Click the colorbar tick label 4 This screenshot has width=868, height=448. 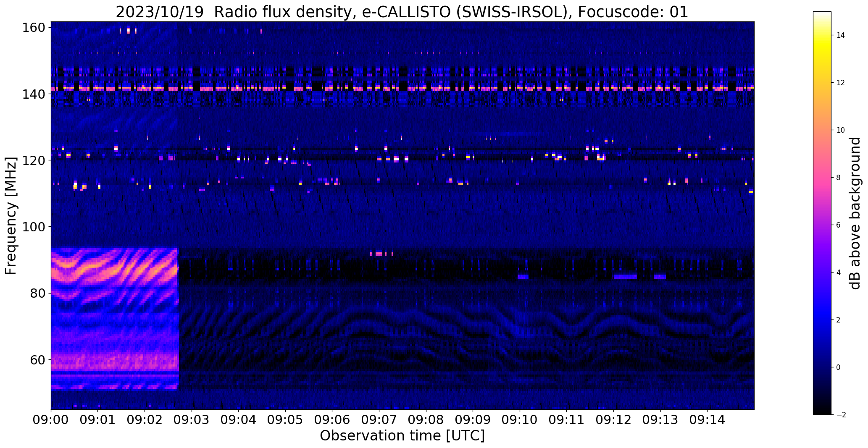[x=839, y=272]
